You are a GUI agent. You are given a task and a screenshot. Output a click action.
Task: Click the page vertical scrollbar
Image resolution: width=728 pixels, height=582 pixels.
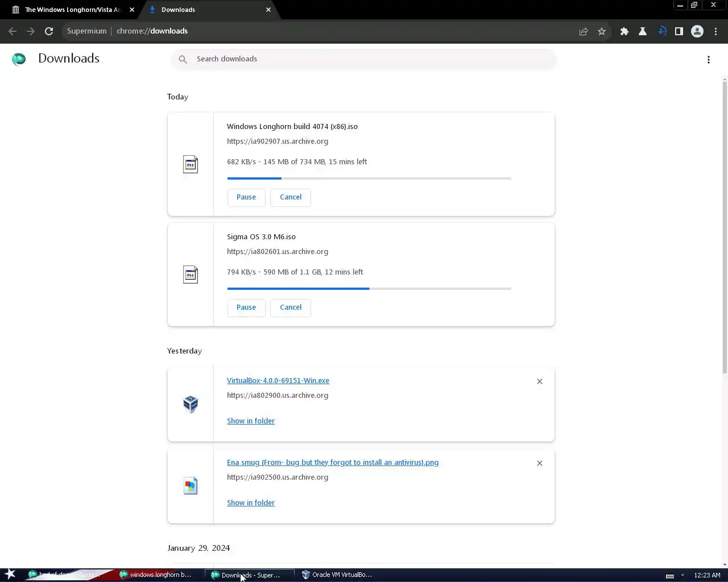[x=725, y=227]
